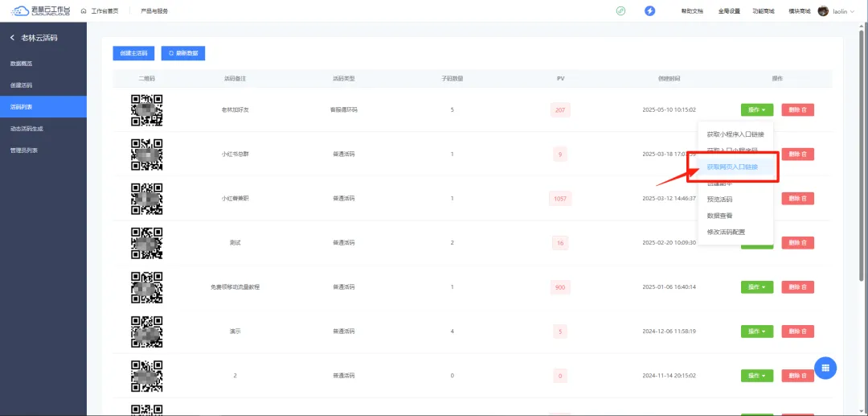Open 功能商城 in the top bar

[764, 11]
